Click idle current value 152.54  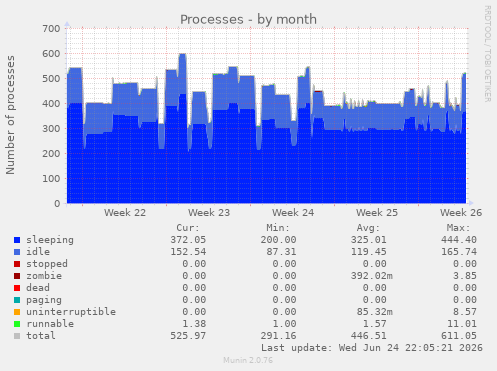point(188,252)
